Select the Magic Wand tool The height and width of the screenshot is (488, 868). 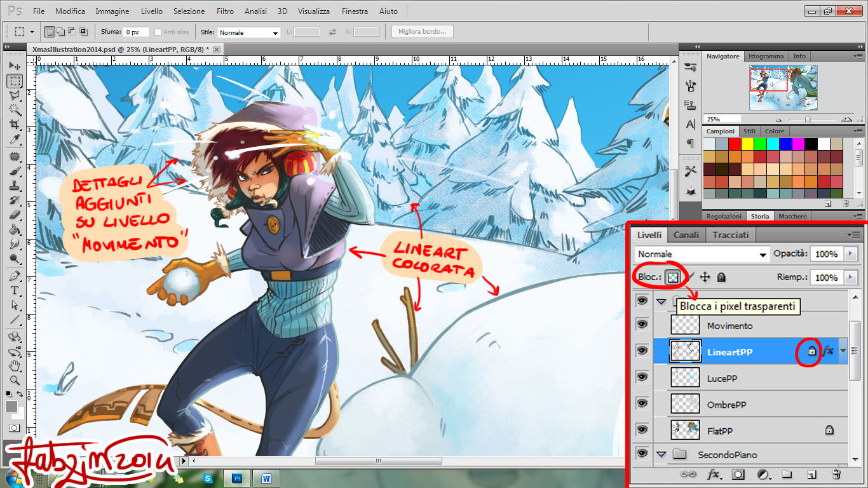pos(15,110)
